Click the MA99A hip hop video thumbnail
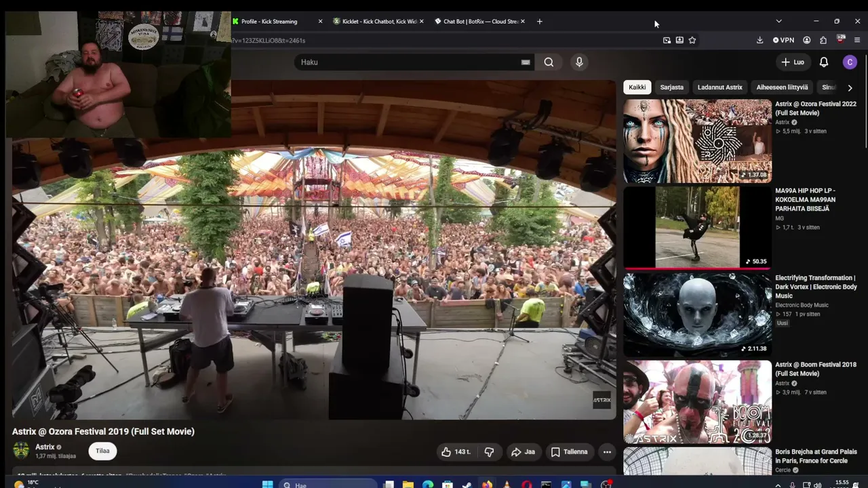Screen dimensions: 868x488 (698, 228)
